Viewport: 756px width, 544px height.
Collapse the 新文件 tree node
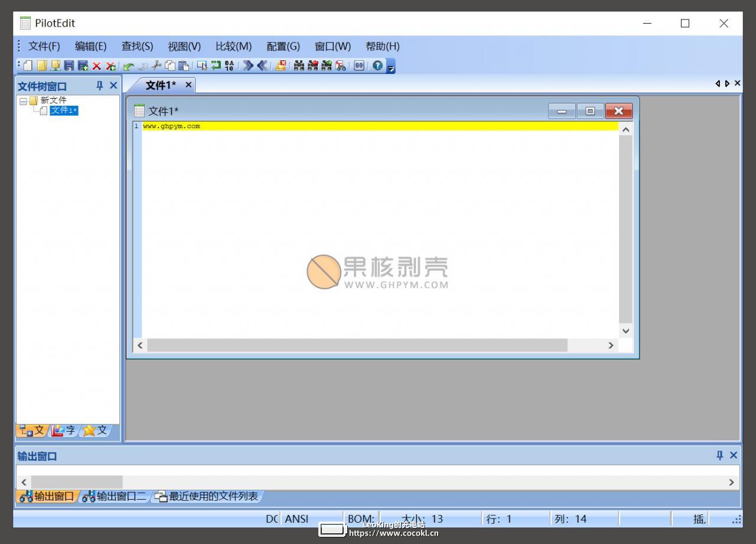click(23, 101)
